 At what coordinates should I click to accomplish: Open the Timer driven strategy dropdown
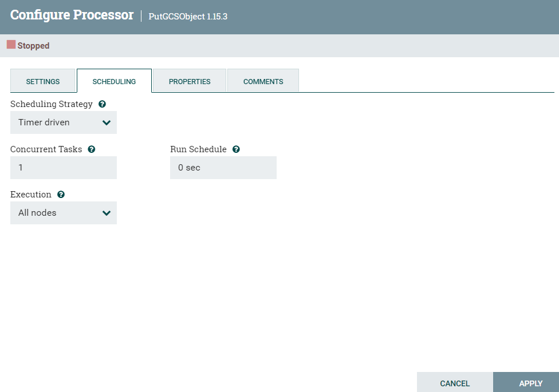point(64,122)
